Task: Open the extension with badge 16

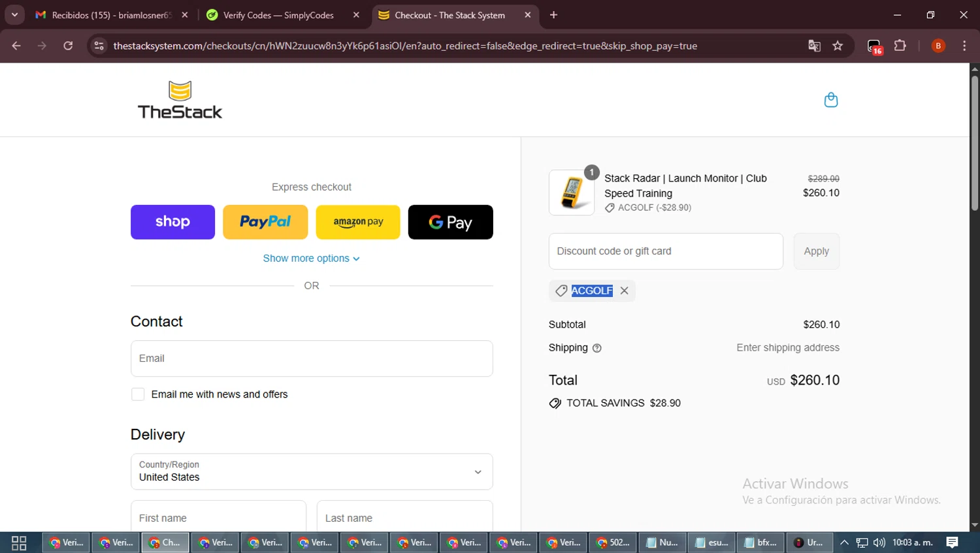Action: [x=874, y=46]
